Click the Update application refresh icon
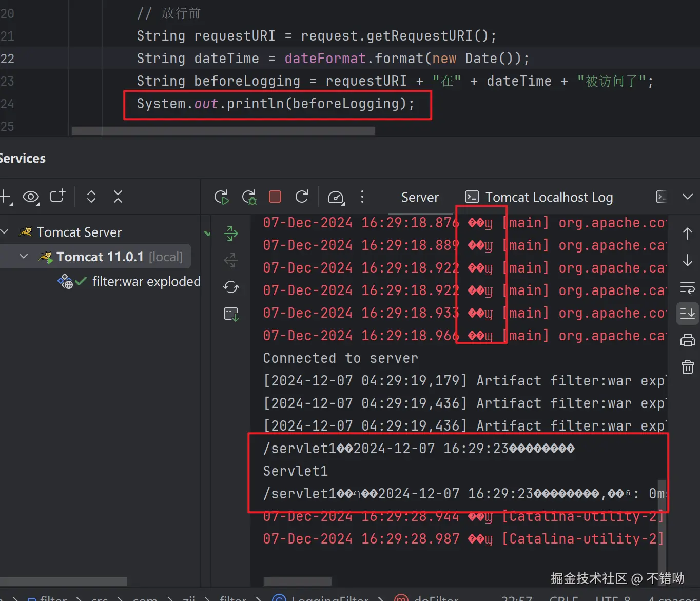This screenshot has height=601, width=700. click(302, 197)
